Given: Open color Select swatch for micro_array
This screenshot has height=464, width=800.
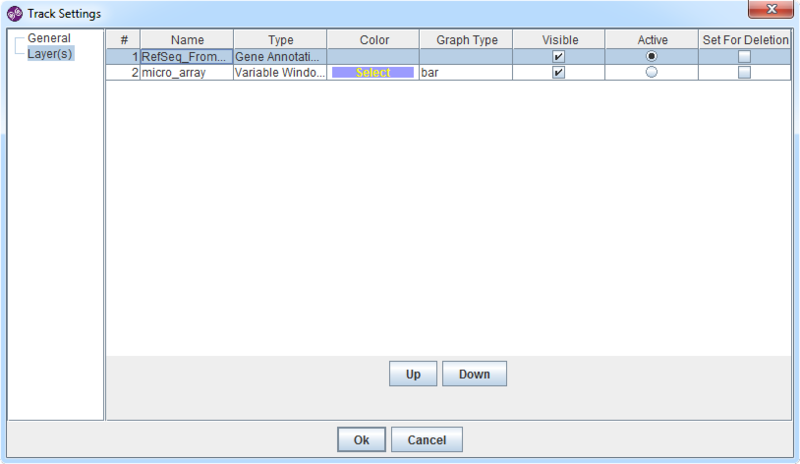Looking at the screenshot, I should click(x=373, y=72).
